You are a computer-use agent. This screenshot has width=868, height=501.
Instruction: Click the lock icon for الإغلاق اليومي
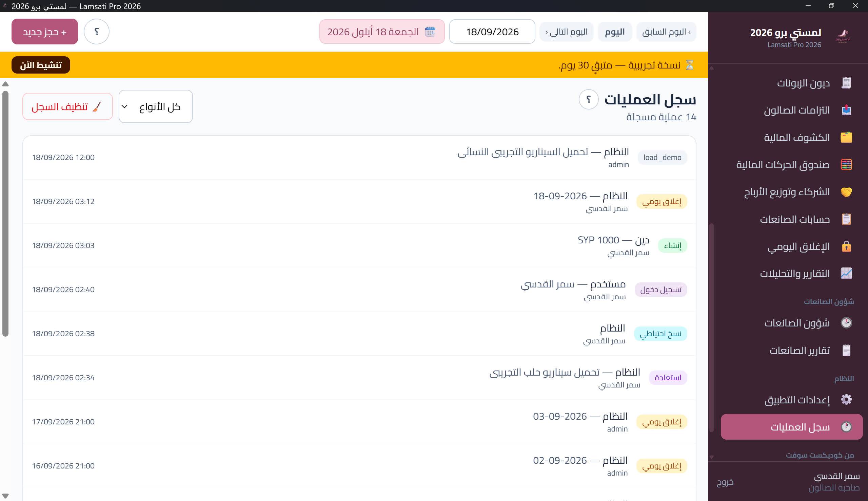point(846,246)
